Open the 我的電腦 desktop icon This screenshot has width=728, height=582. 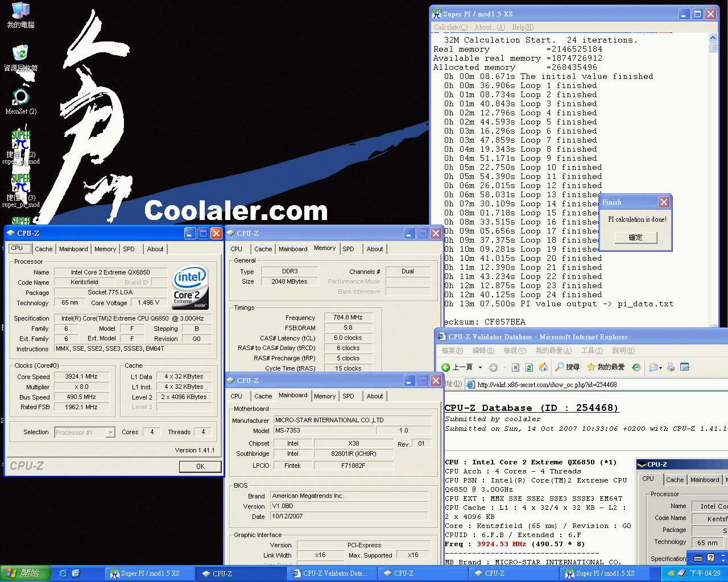(x=21, y=15)
